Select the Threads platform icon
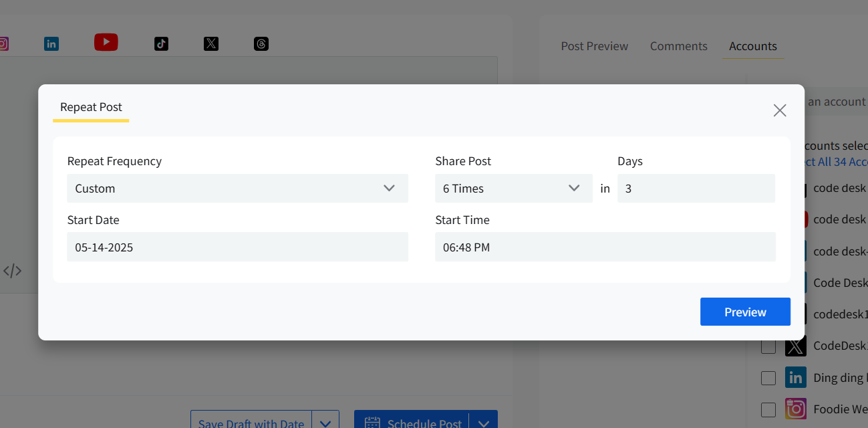Image resolution: width=868 pixels, height=428 pixels. point(261,44)
